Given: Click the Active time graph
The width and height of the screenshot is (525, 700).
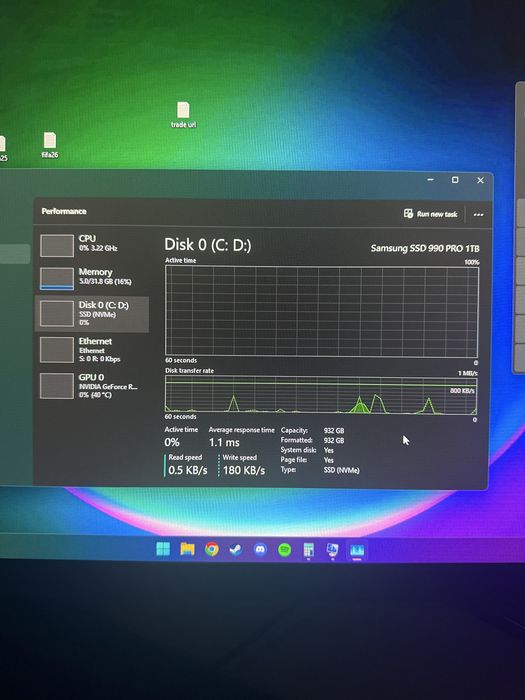Looking at the screenshot, I should coord(321,311).
